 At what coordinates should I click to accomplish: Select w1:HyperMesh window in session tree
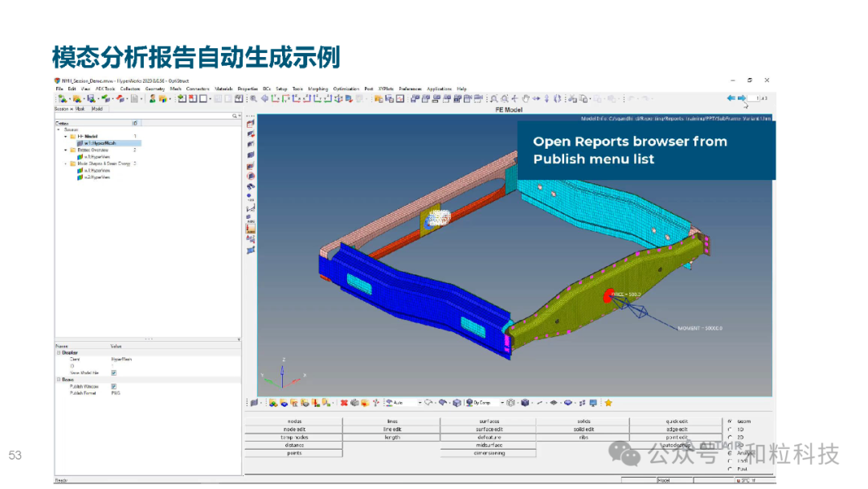click(x=96, y=143)
